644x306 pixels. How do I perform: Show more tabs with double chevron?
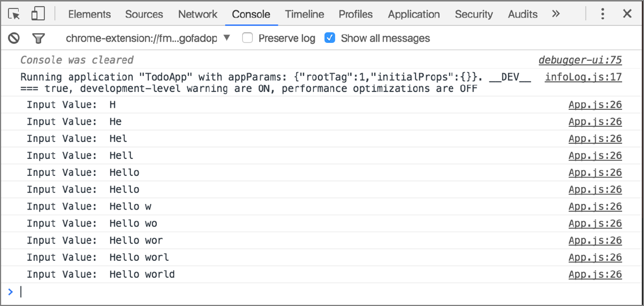pos(556,14)
